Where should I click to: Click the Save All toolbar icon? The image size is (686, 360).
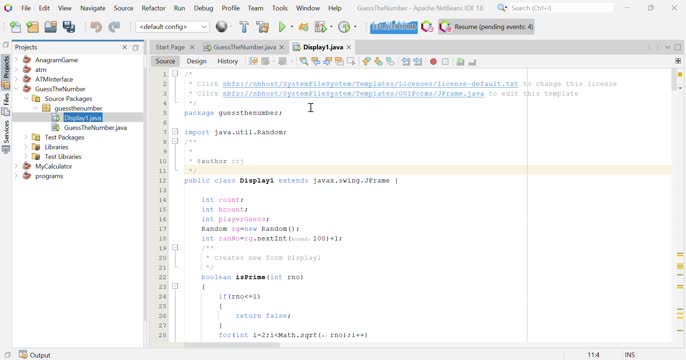coord(69,27)
